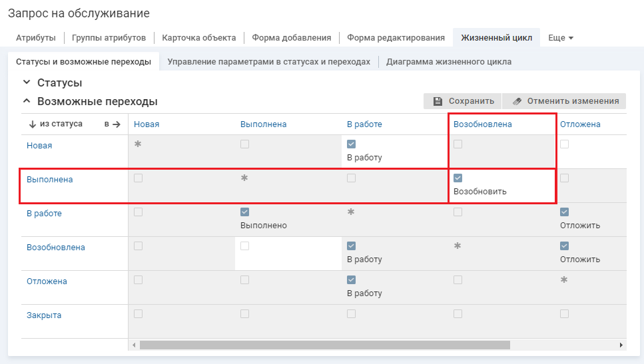Collapse the Возможные переходы section

click(27, 102)
